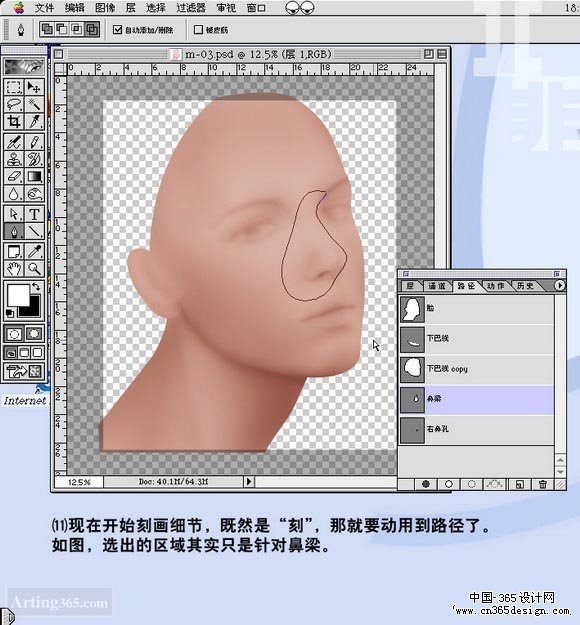Select the Magic Wand tool
This screenshot has height=625, width=580.
coord(34,104)
